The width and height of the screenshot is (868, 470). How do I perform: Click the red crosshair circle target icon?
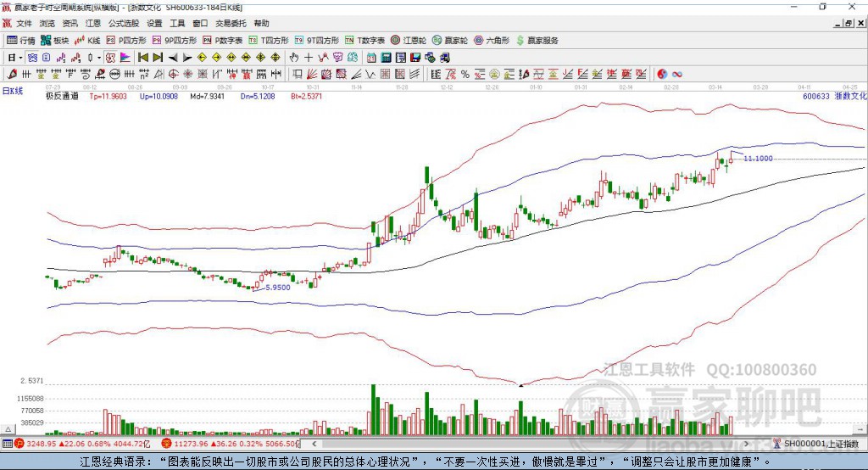point(173,74)
